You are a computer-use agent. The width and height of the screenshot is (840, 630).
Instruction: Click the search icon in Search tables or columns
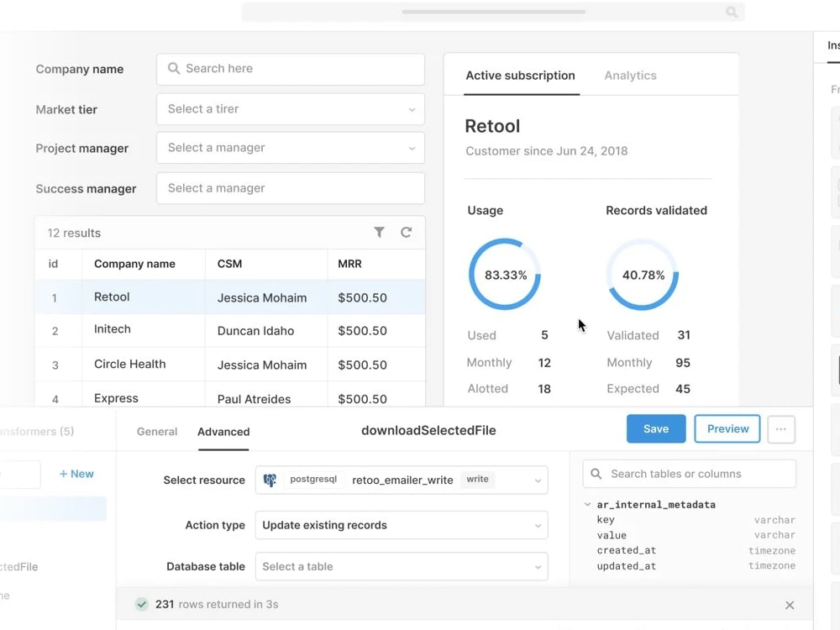(595, 473)
